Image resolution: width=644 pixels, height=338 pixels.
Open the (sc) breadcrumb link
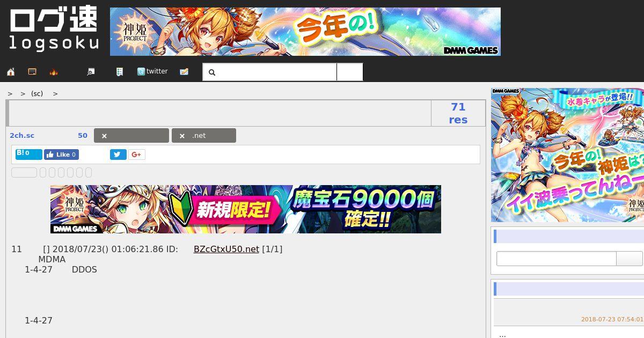tap(37, 93)
